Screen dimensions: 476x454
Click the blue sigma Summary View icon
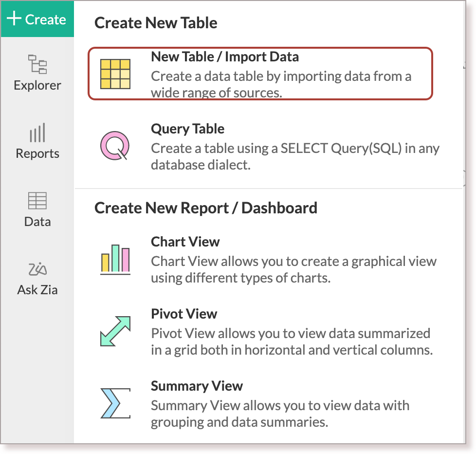tap(115, 403)
